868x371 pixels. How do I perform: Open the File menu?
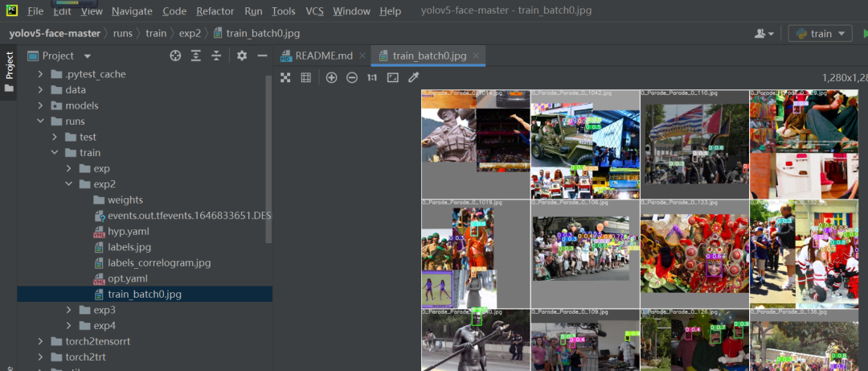point(35,11)
